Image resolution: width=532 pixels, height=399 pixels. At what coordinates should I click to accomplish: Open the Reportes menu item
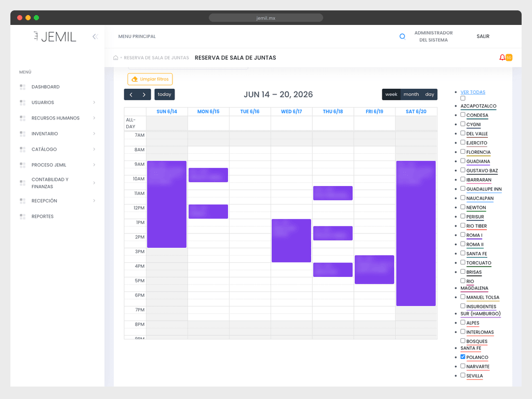43,217
